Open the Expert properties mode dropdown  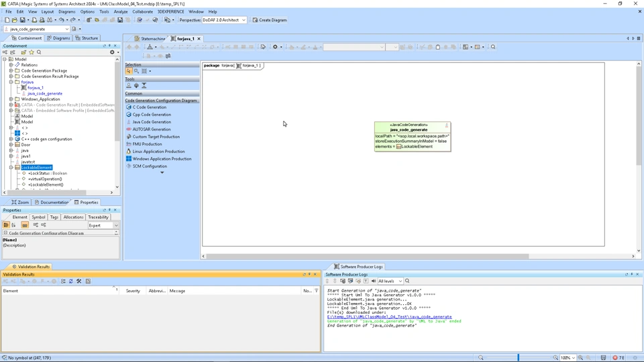[x=103, y=225]
